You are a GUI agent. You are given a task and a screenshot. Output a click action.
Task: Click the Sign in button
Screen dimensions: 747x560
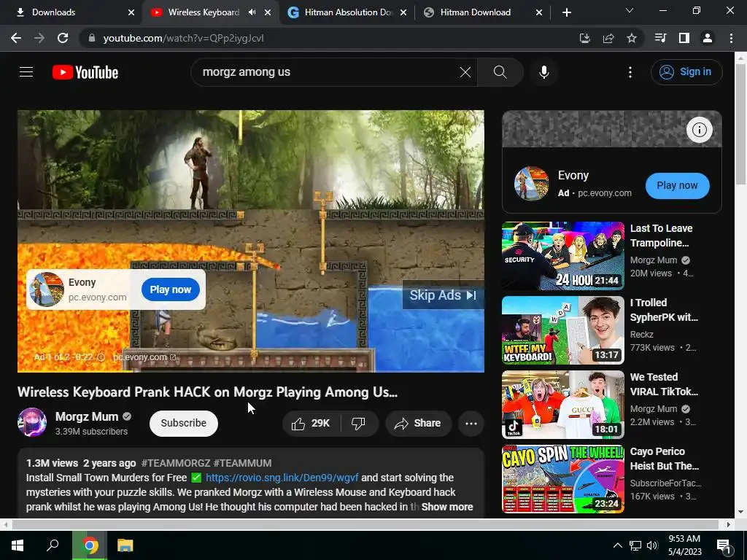[x=686, y=72]
